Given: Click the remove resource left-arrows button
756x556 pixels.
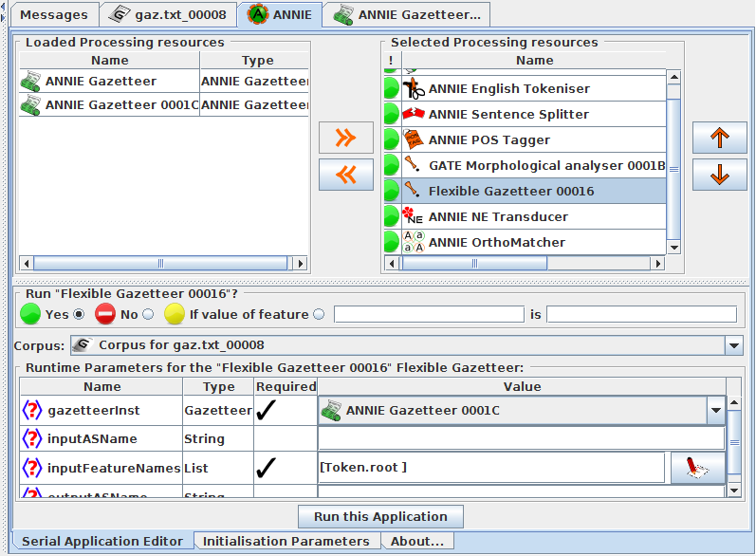Looking at the screenshot, I should 346,175.
